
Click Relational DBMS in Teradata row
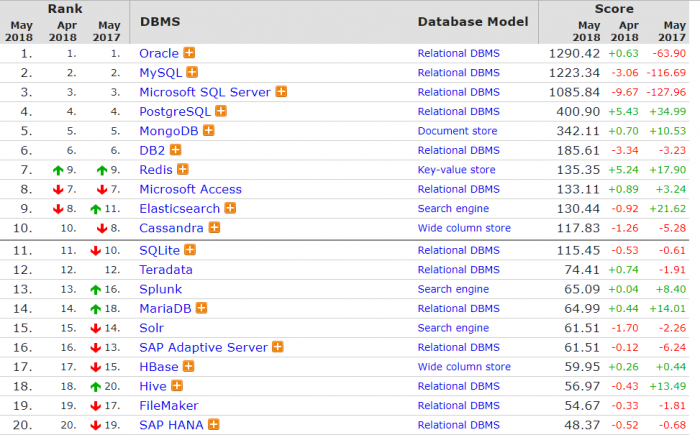coord(459,270)
